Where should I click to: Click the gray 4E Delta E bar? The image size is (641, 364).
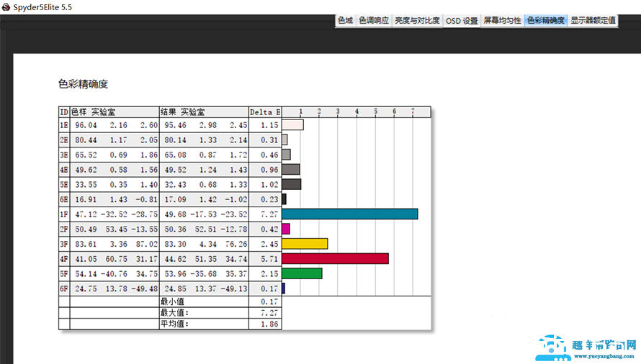pos(291,169)
